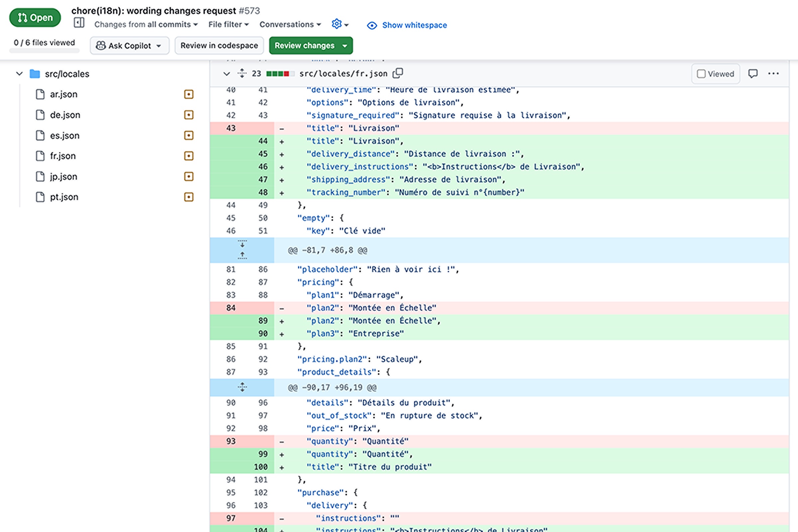Open Changes from all commits dropdown
Screen dimensions: 798x532
(146, 24)
